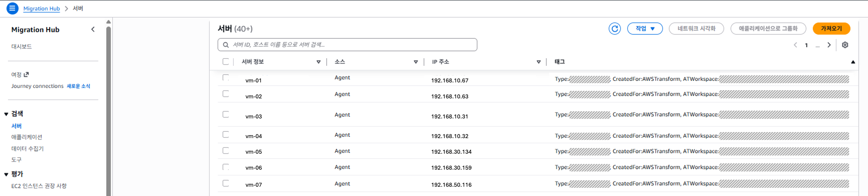Click the refresh servers icon
868x196 pixels.
(x=614, y=29)
